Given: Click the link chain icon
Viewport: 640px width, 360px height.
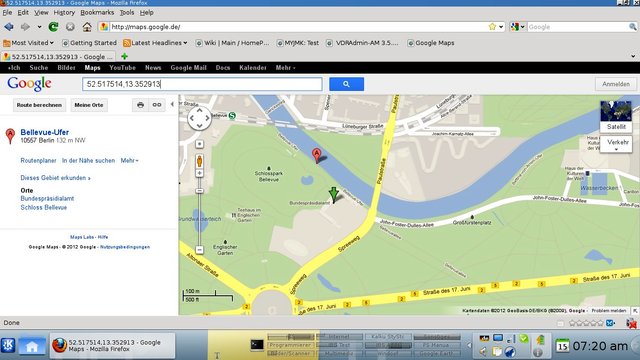Looking at the screenshot, I should pyautogui.click(x=157, y=105).
